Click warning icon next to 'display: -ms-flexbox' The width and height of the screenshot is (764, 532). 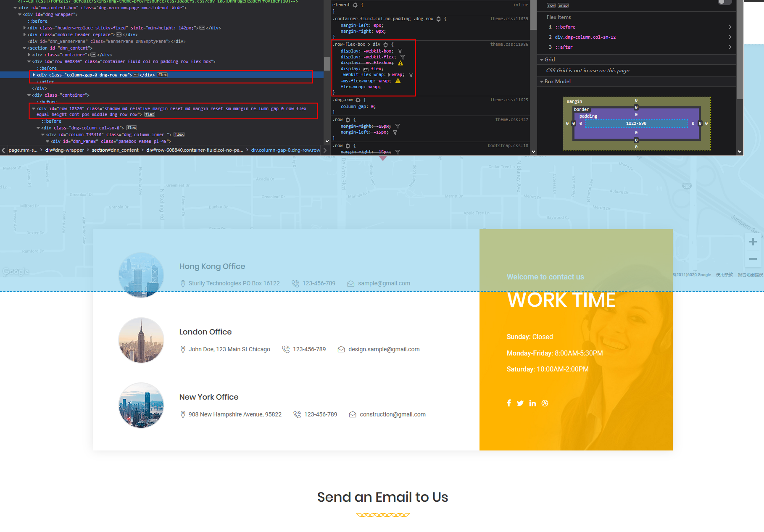pyautogui.click(x=400, y=63)
